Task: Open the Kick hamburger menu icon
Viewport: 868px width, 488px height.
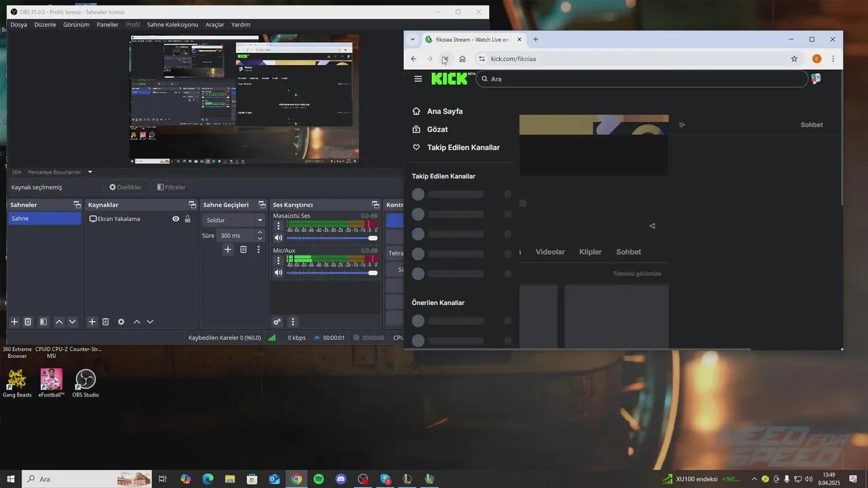Action: pyautogui.click(x=418, y=79)
